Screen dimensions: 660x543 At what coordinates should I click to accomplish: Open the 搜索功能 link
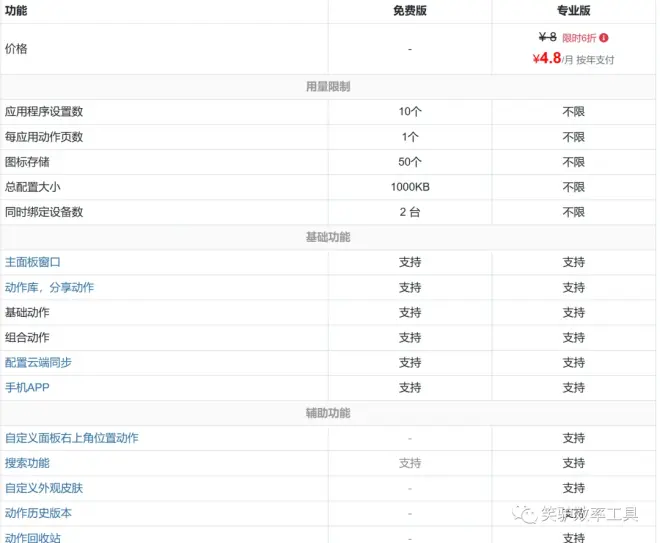click(x=27, y=463)
